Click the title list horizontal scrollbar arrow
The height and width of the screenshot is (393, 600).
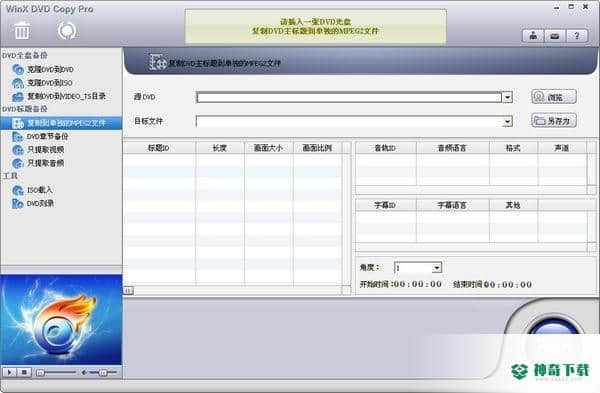point(128,291)
